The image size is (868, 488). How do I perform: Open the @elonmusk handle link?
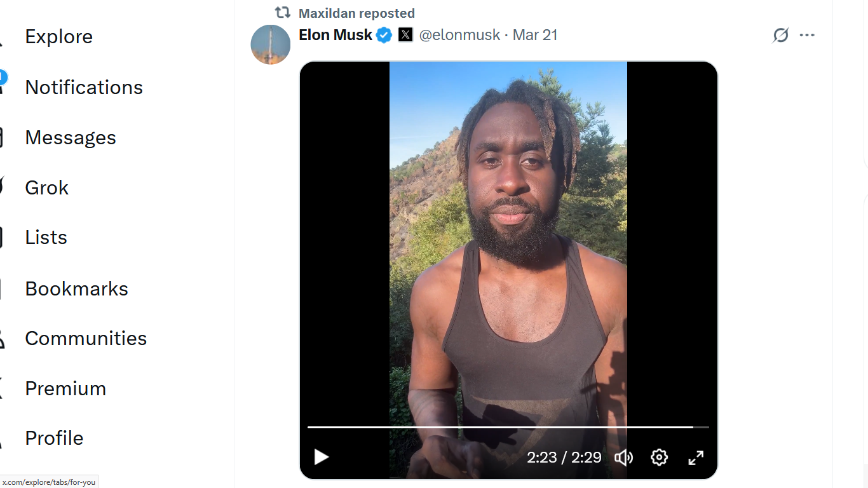pos(459,36)
